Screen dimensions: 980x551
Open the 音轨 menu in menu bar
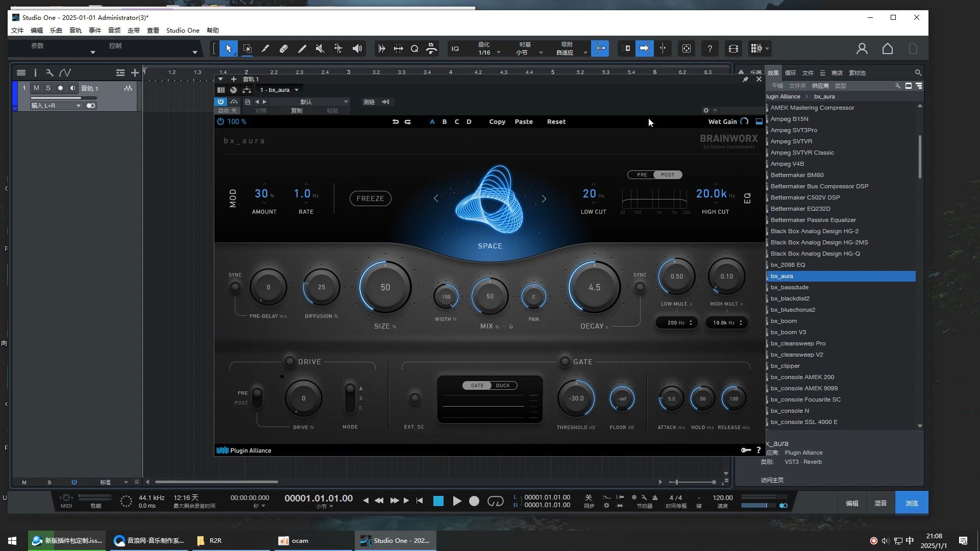tap(75, 31)
